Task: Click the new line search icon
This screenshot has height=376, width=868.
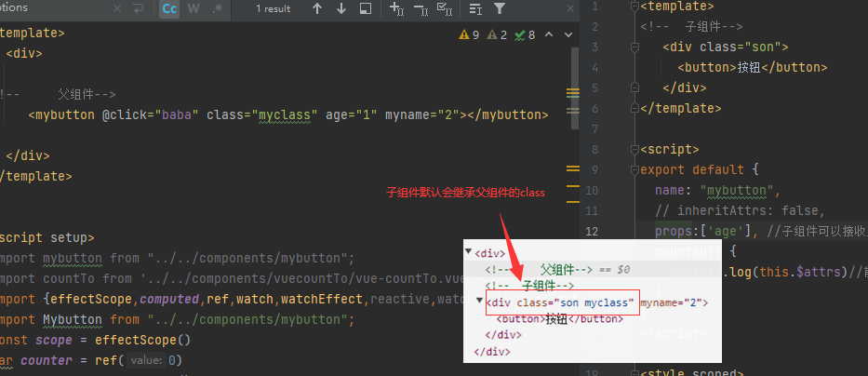Action: [138, 9]
